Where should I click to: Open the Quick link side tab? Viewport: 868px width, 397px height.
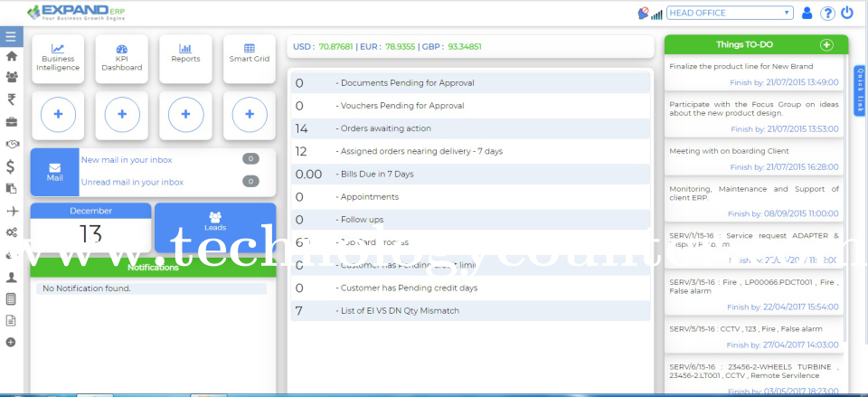pyautogui.click(x=860, y=90)
